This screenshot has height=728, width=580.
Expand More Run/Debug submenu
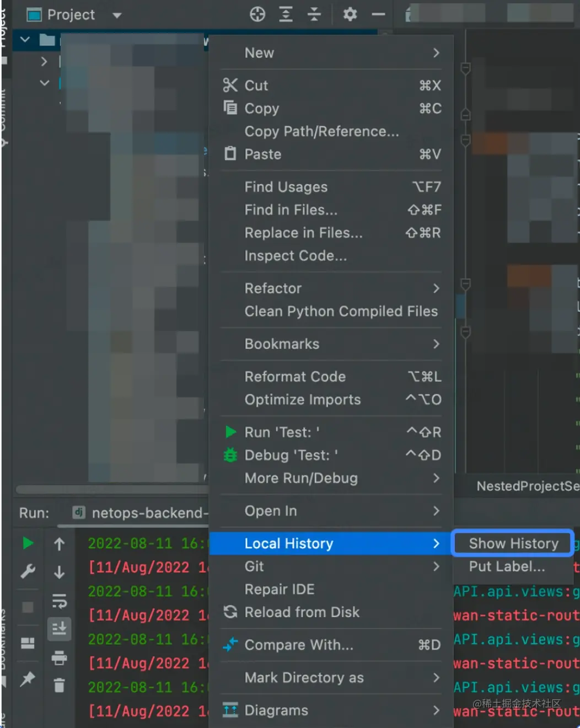tap(331, 478)
